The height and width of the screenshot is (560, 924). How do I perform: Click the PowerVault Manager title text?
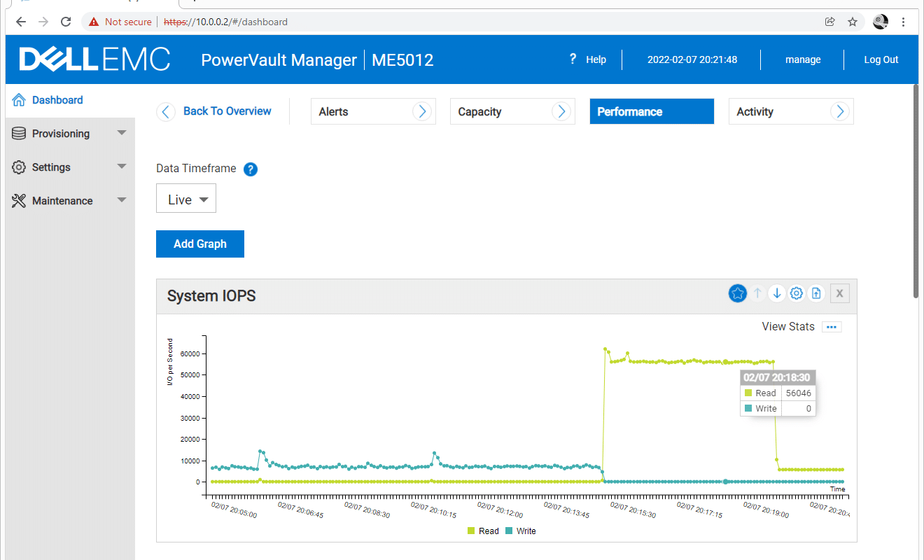(x=279, y=59)
